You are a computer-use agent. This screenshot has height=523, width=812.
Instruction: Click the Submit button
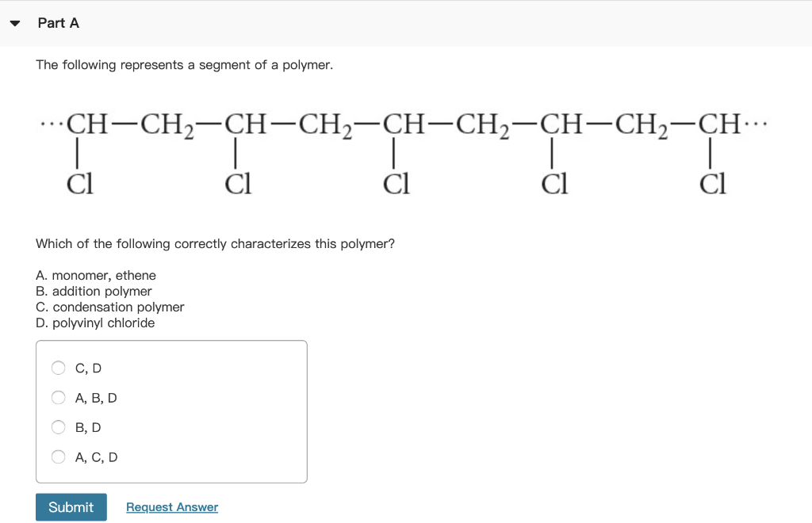pos(71,506)
